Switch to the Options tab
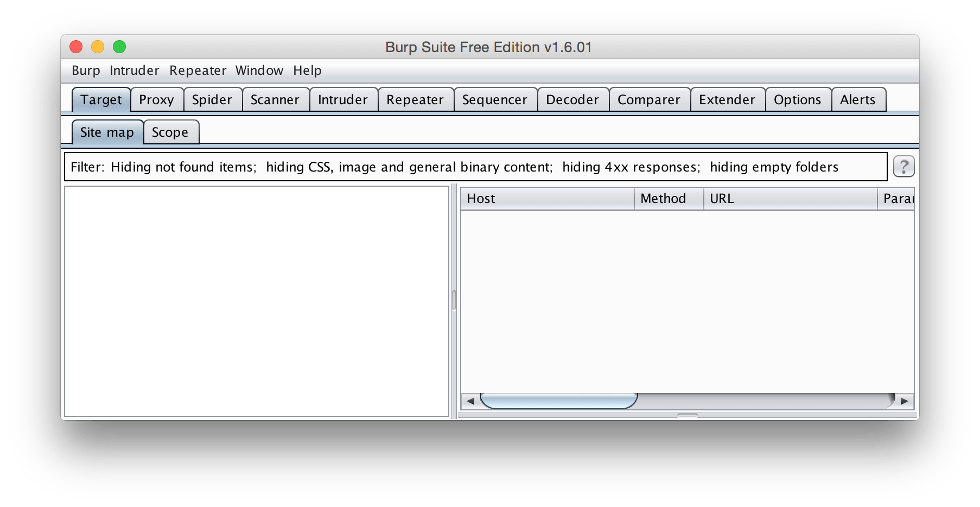Image resolution: width=980 pixels, height=507 pixels. (798, 99)
